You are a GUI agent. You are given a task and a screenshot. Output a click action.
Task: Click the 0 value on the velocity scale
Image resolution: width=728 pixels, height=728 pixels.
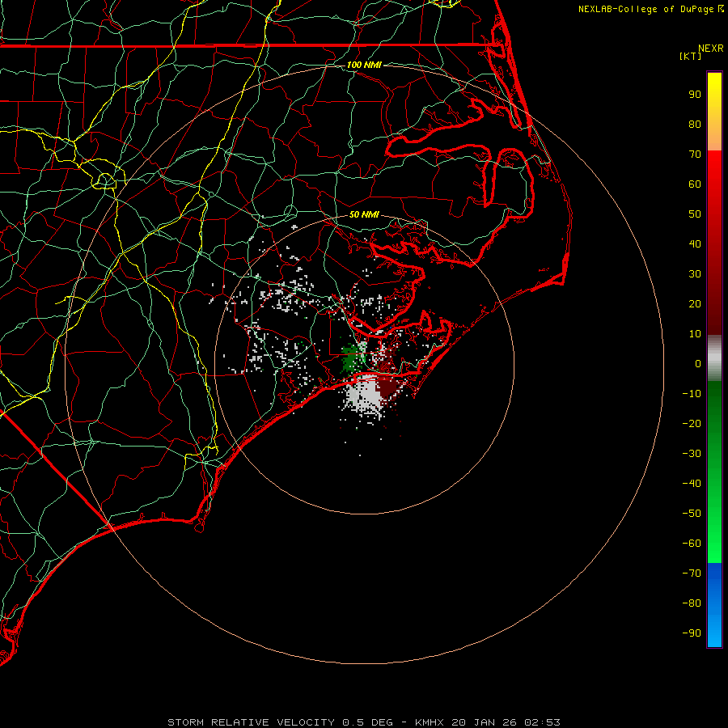(x=698, y=364)
